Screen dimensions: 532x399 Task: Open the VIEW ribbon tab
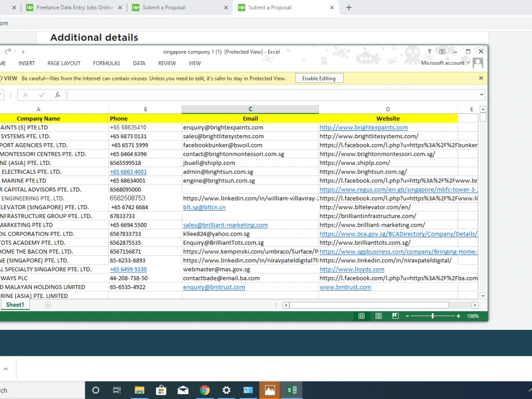pyautogui.click(x=195, y=63)
